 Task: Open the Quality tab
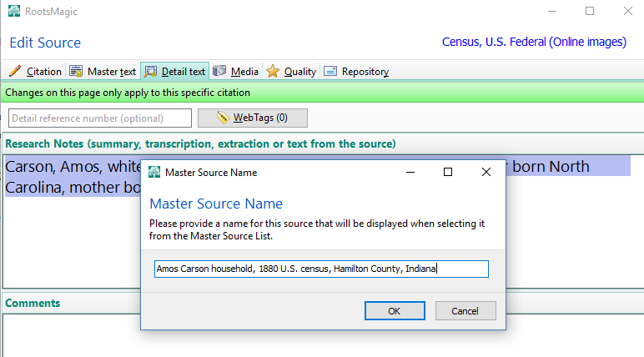[x=291, y=72]
